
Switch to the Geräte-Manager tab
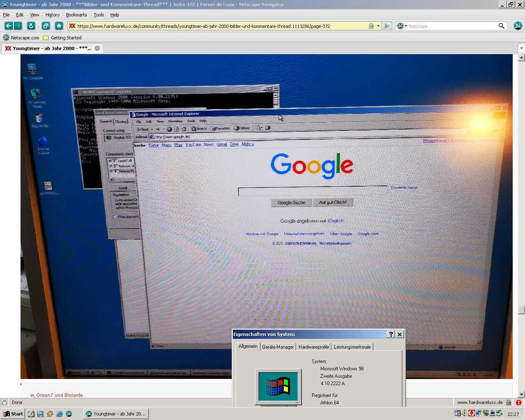point(278,347)
